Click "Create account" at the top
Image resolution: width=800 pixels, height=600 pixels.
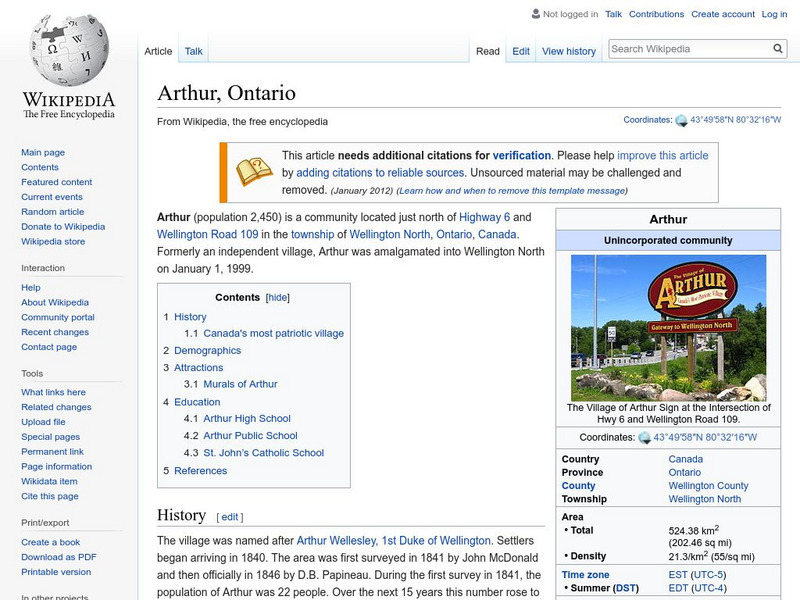coord(723,14)
